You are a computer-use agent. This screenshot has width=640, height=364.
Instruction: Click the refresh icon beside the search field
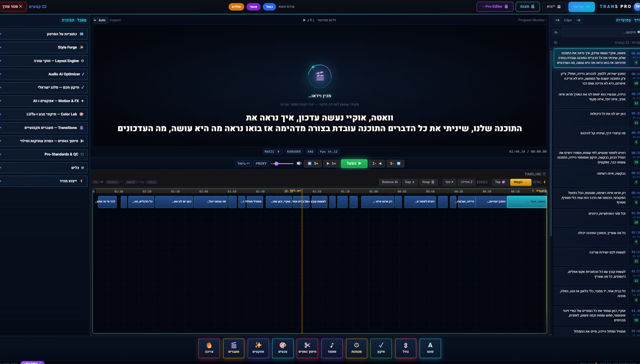(556, 32)
